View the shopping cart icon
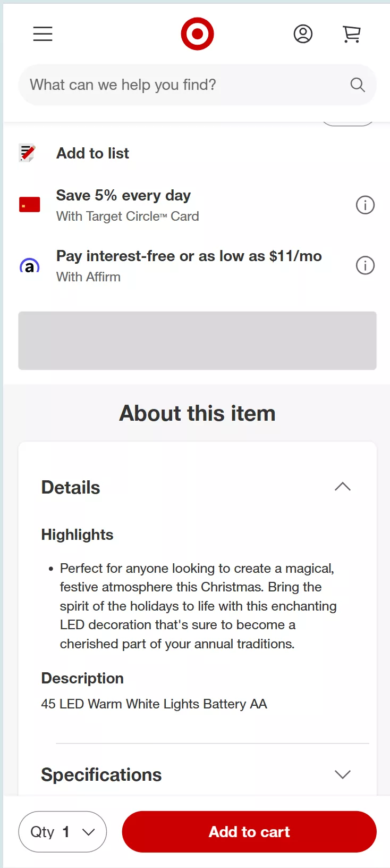Image resolution: width=390 pixels, height=868 pixels. 351,34
